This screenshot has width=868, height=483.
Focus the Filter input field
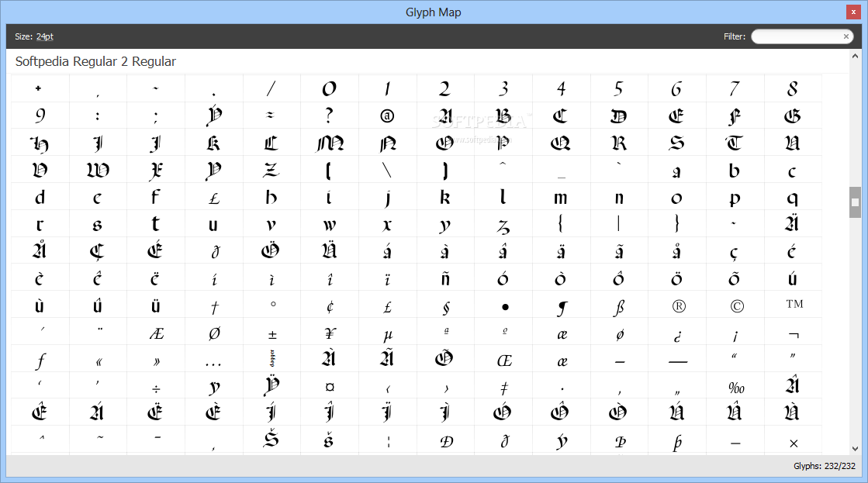(797, 36)
